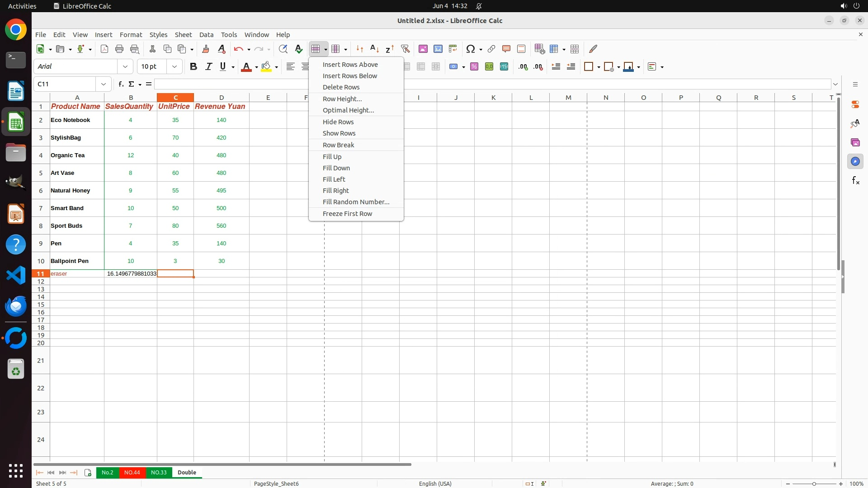Screen dimensions: 868x488
Task: Expand the font name dropdown
Action: (x=125, y=66)
